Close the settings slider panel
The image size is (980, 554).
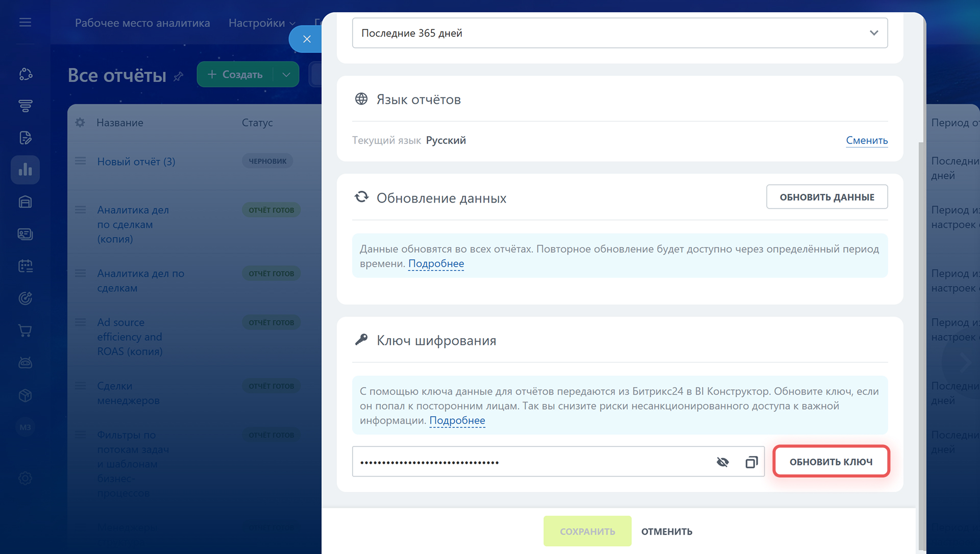[306, 39]
